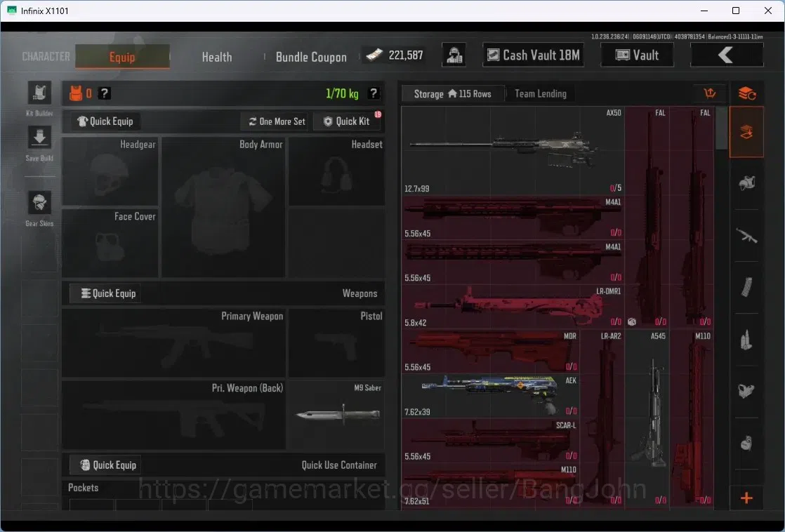
Task: Switch to the Health tab
Action: pyautogui.click(x=217, y=57)
